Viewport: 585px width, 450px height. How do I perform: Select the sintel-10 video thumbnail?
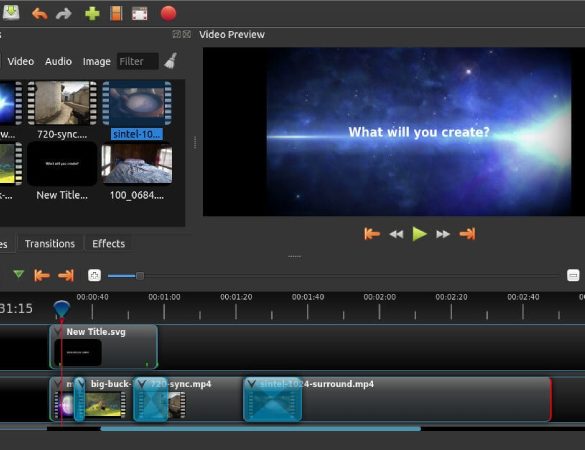(137, 103)
